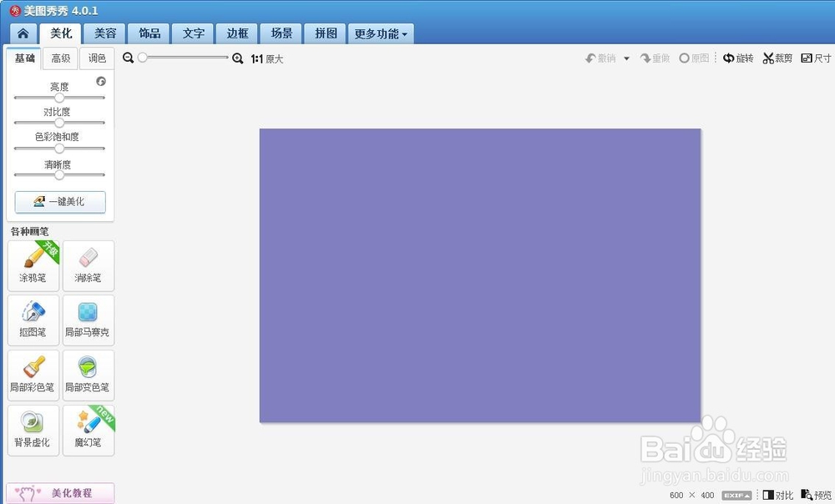Viewport: 835px width, 504px height.
Task: Click the purple canvas image
Action: pyautogui.click(x=480, y=275)
